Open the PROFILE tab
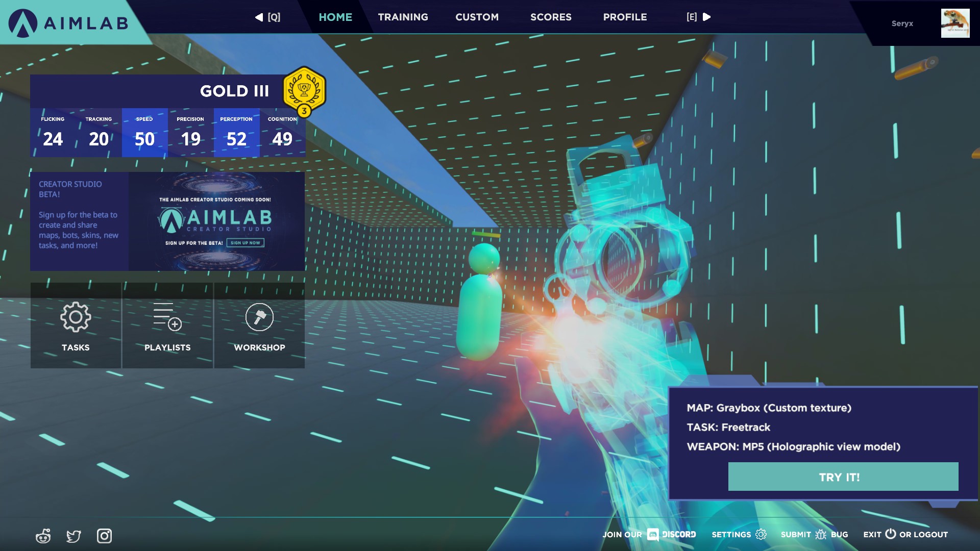The height and width of the screenshot is (551, 980). 625,17
